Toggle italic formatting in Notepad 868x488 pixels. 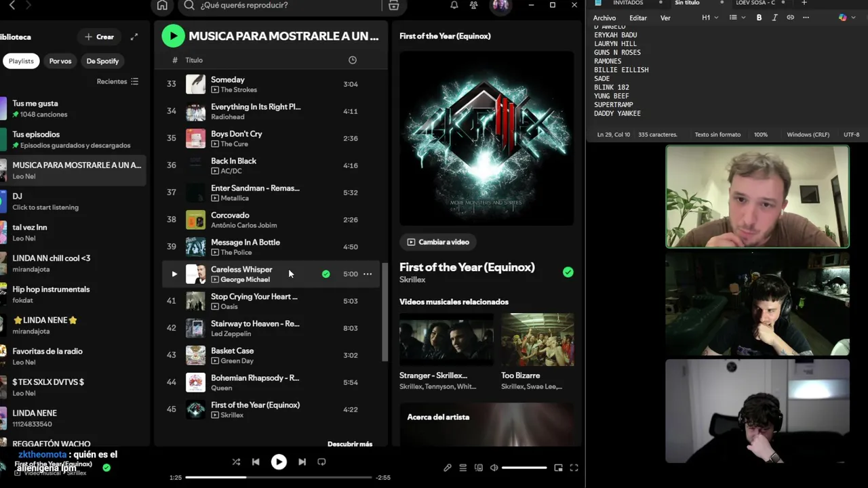(774, 18)
